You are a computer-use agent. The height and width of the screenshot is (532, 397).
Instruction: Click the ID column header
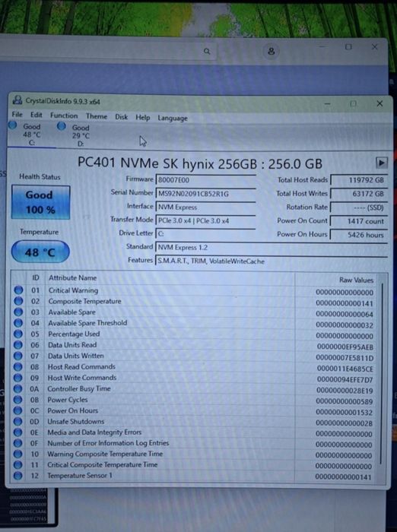point(36,277)
